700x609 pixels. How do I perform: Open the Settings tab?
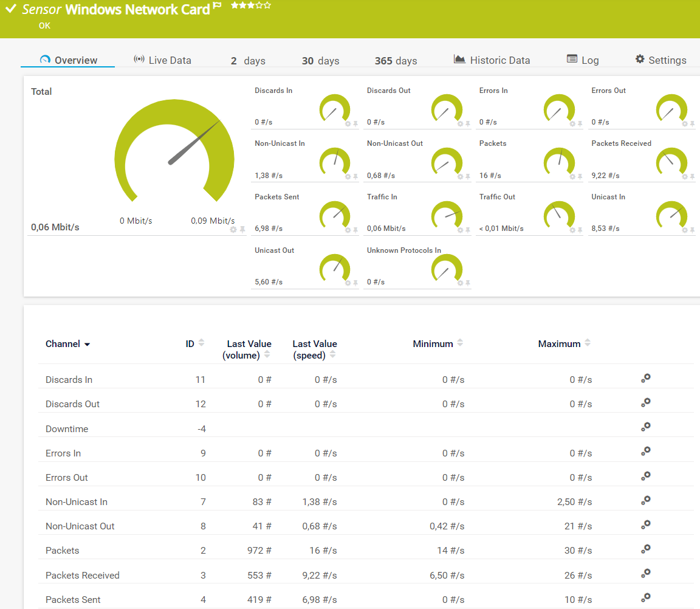pos(661,60)
